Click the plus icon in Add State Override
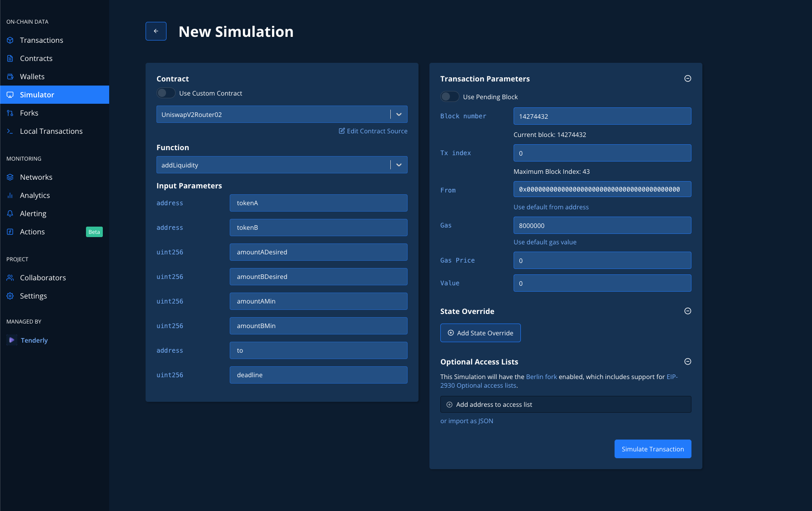 coord(451,333)
